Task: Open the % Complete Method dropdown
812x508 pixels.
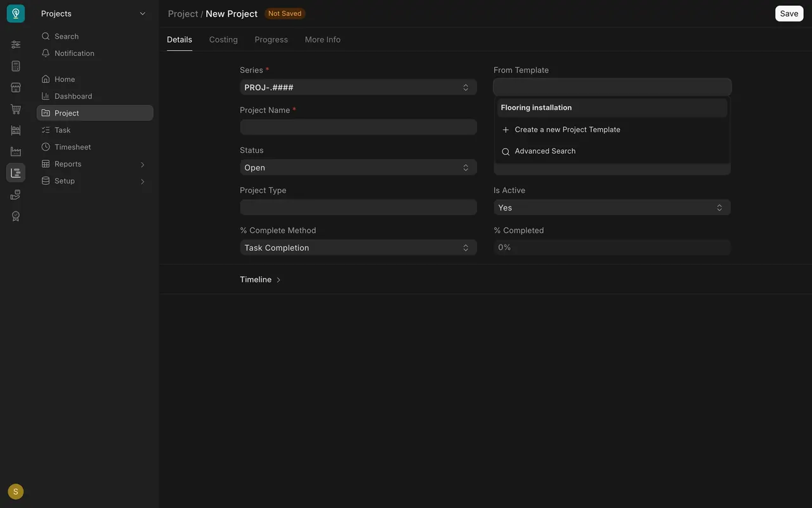Action: pyautogui.click(x=358, y=248)
